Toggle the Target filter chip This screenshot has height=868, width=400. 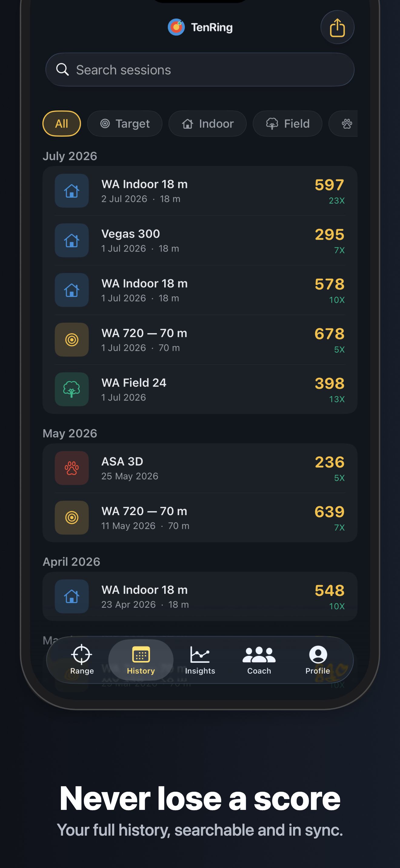[x=125, y=124]
